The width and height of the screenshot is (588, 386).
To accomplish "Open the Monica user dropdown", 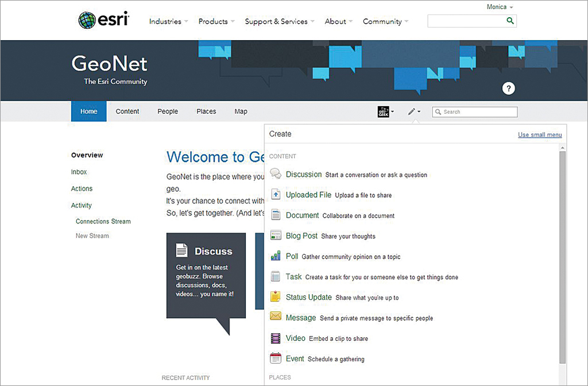I will [500, 7].
